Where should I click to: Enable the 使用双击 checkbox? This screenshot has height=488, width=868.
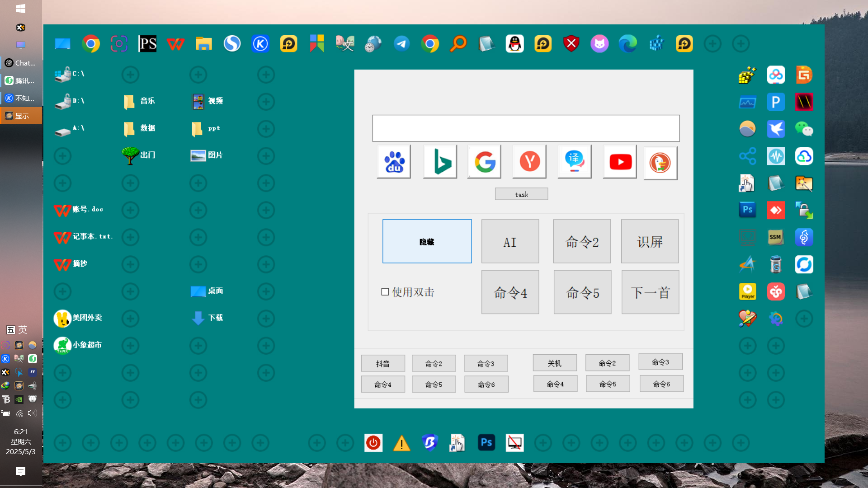[x=385, y=292]
